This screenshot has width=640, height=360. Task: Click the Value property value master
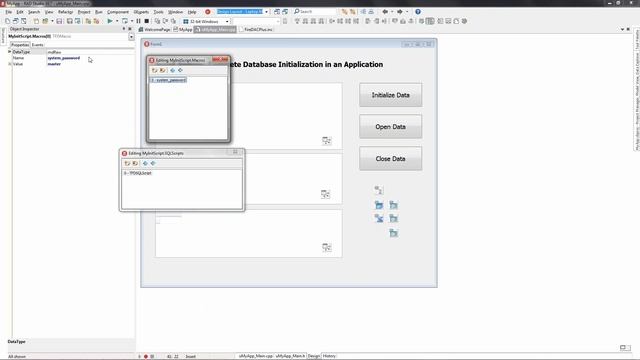pos(54,64)
